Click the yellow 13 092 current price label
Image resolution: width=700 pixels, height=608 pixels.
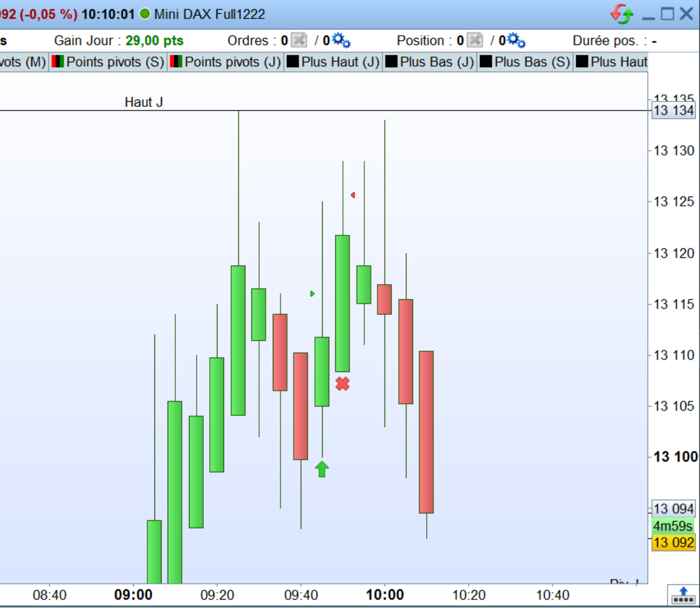point(674,543)
